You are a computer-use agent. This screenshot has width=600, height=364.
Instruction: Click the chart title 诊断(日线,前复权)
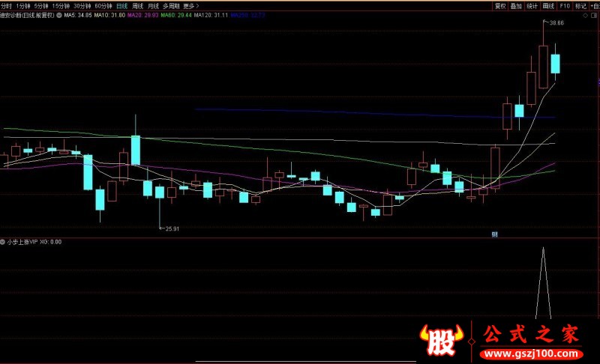[28, 15]
